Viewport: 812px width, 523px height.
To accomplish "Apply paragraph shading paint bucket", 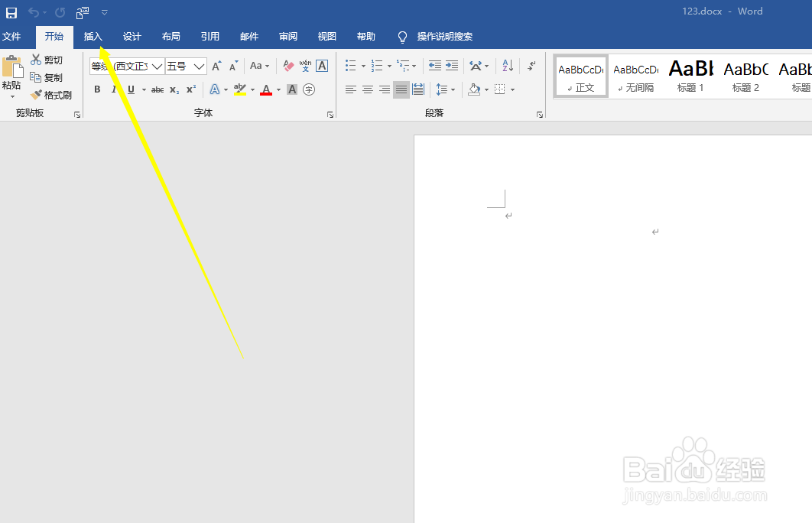I will click(474, 89).
